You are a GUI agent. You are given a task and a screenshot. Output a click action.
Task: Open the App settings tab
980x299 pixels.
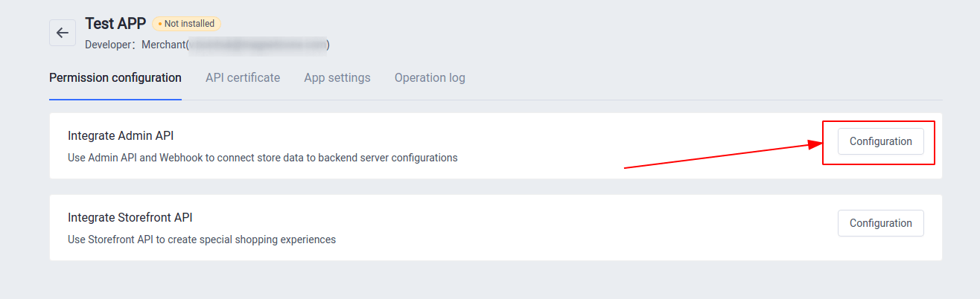click(337, 77)
